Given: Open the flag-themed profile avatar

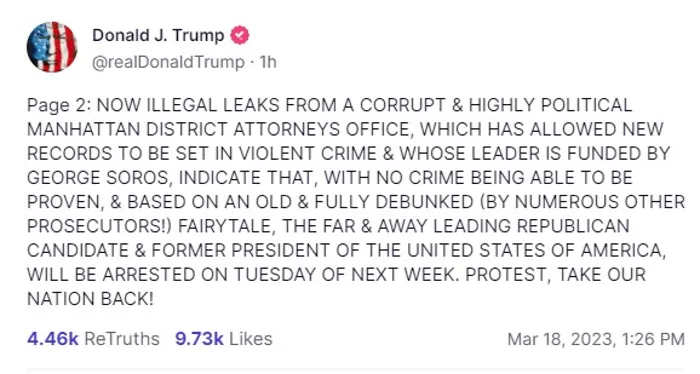Looking at the screenshot, I should click(52, 47).
